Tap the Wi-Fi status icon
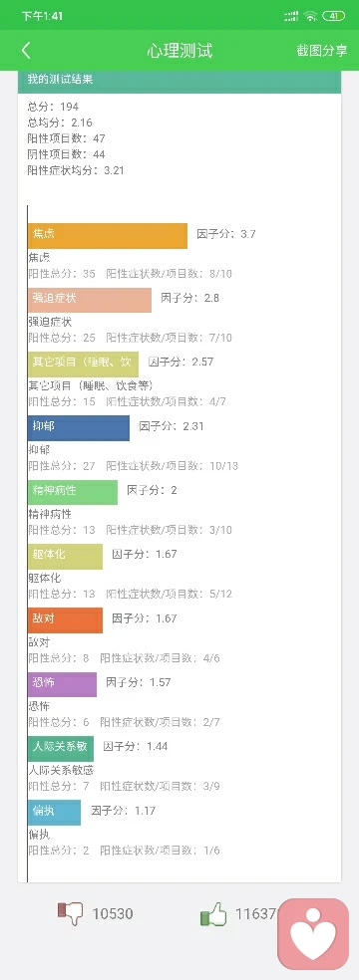 tap(311, 16)
